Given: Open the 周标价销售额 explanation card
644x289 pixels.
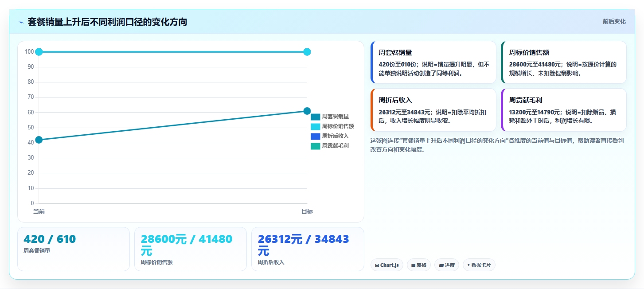Looking at the screenshot, I should (x=564, y=62).
